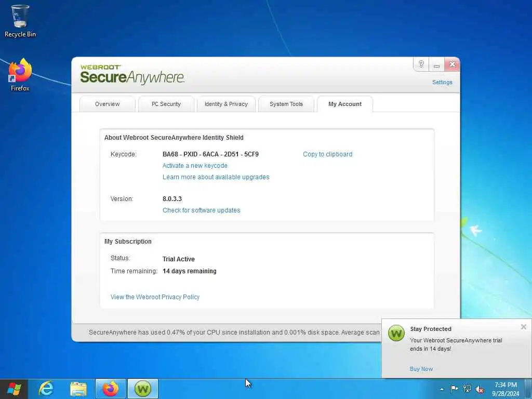Click the Trial Active status text

coord(179,259)
